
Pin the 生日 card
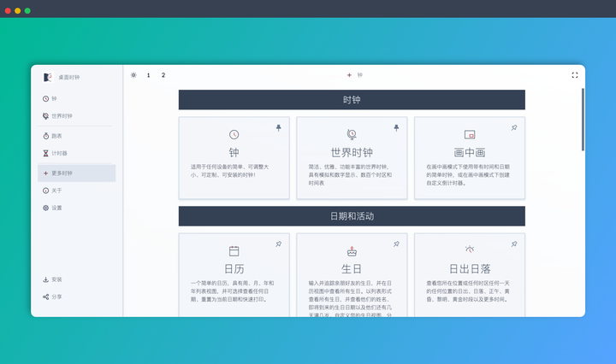click(396, 244)
